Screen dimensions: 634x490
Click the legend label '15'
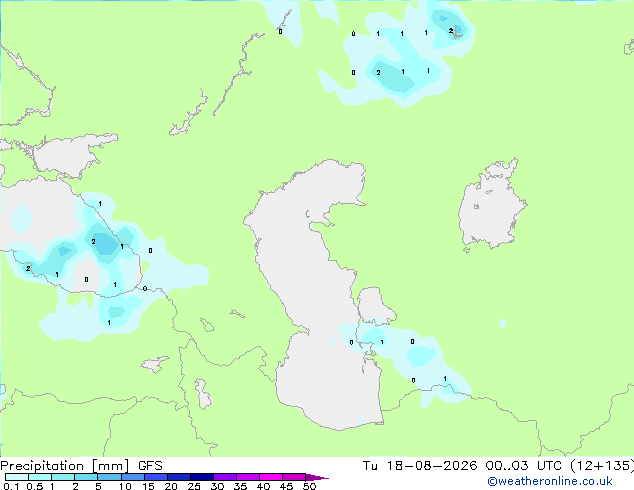[148, 486]
